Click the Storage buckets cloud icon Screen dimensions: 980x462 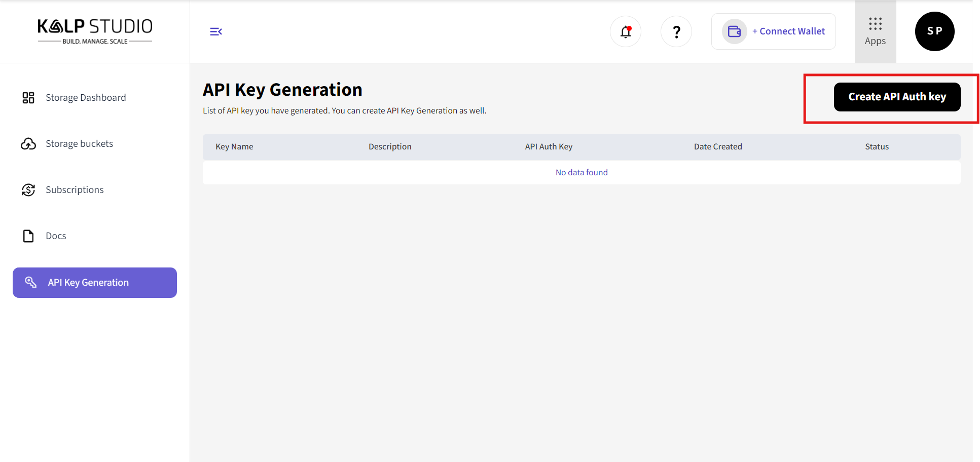point(28,144)
